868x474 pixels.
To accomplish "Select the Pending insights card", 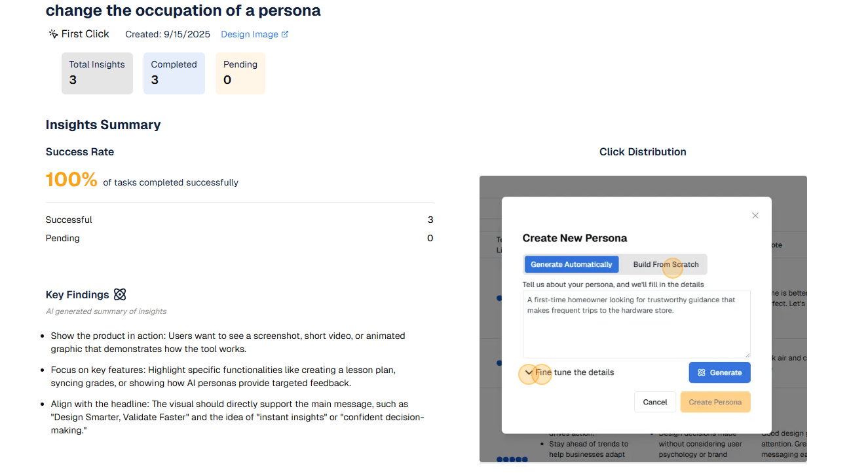I will tap(240, 73).
